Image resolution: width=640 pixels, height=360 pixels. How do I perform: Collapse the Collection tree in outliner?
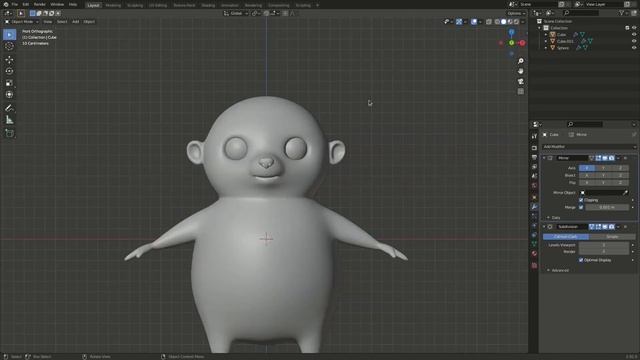[x=540, y=28]
